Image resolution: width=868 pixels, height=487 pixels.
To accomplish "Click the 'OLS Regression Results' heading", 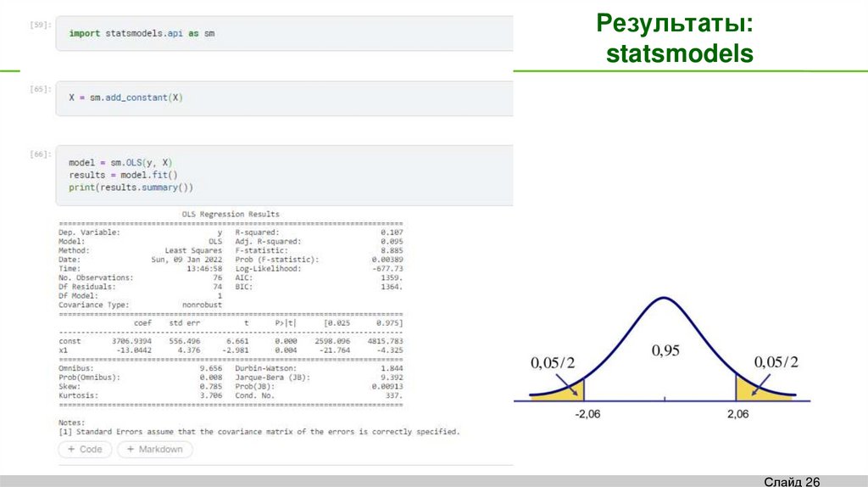I will 231,214.
